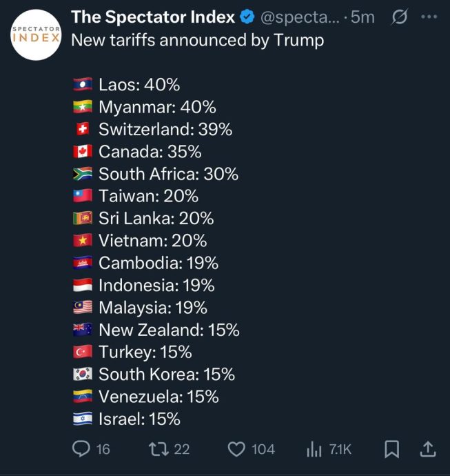Screen dimensions: 450x476
Task: Share the post via upload icon
Action: pos(428,449)
